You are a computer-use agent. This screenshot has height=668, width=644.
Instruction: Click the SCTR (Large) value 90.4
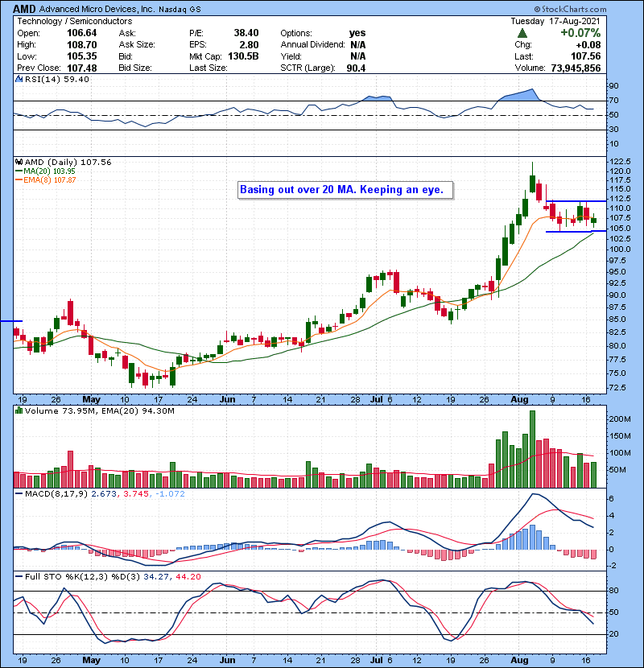coord(356,68)
